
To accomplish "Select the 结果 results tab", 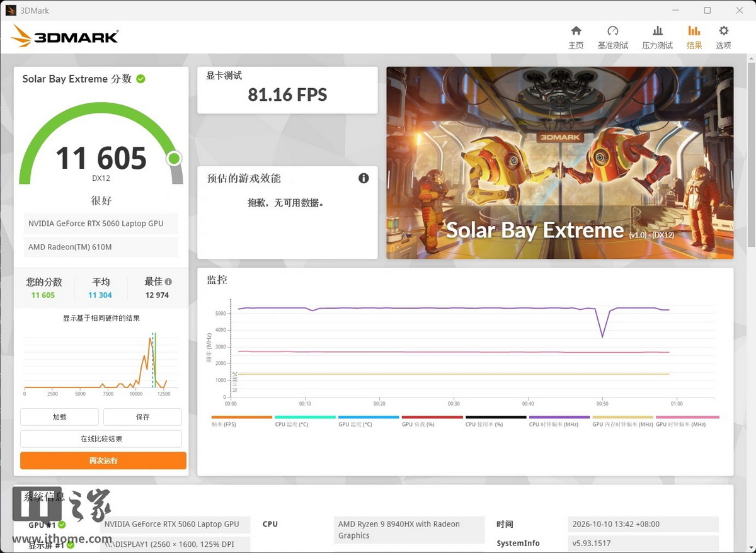I will pyautogui.click(x=694, y=38).
